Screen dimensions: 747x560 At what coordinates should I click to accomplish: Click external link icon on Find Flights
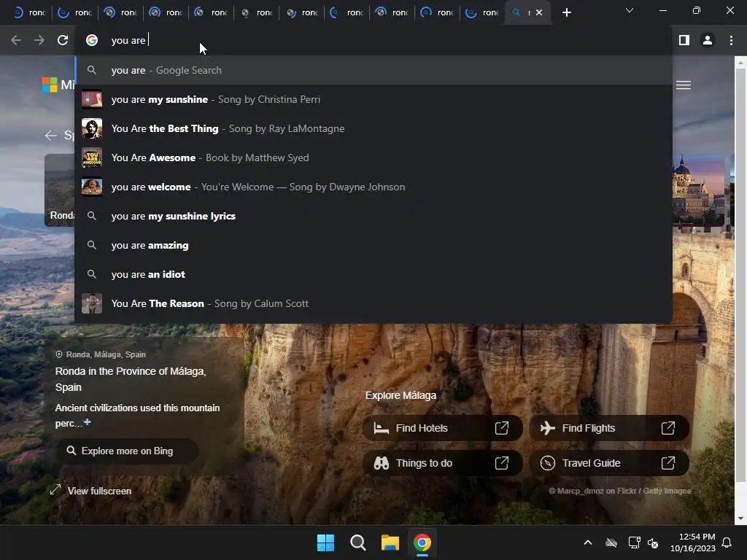tap(668, 428)
